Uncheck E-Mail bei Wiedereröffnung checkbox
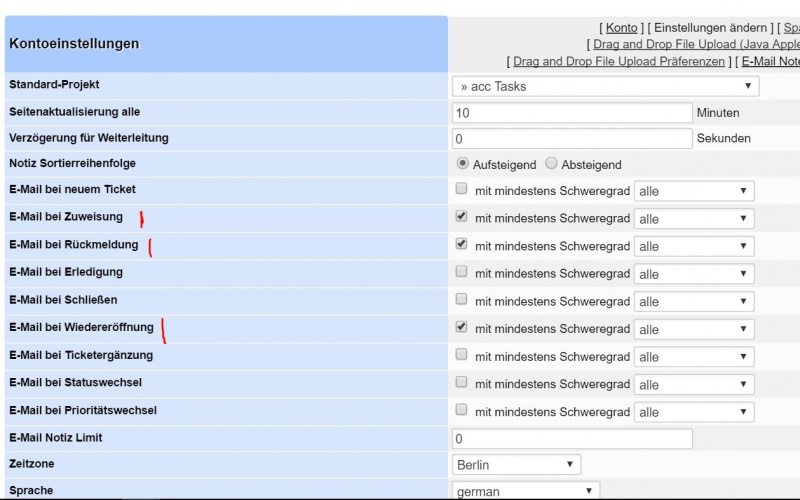 pyautogui.click(x=461, y=327)
